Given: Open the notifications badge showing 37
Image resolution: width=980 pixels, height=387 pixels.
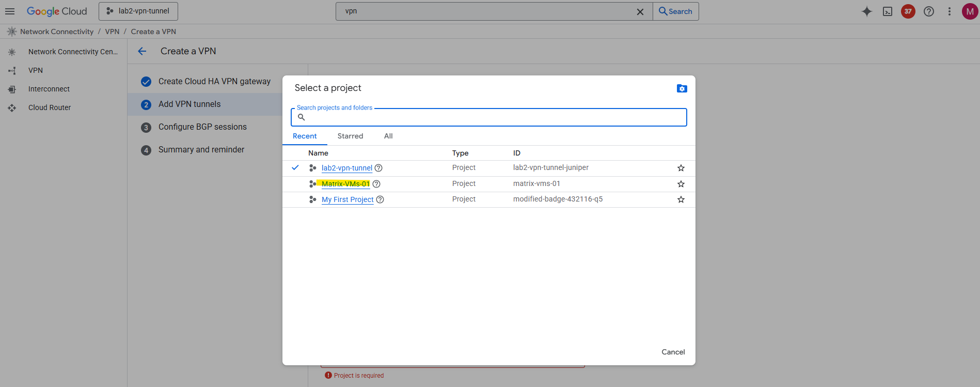Looking at the screenshot, I should click(x=908, y=11).
